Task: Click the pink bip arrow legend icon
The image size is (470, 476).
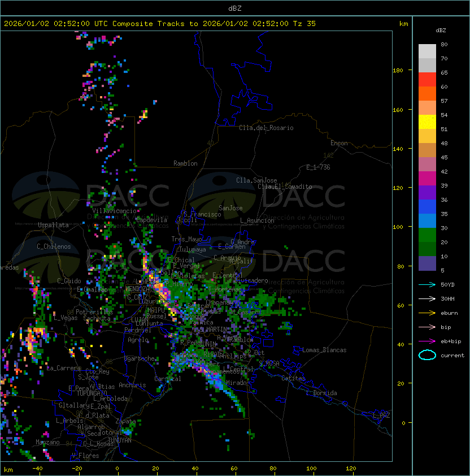Action: [427, 327]
